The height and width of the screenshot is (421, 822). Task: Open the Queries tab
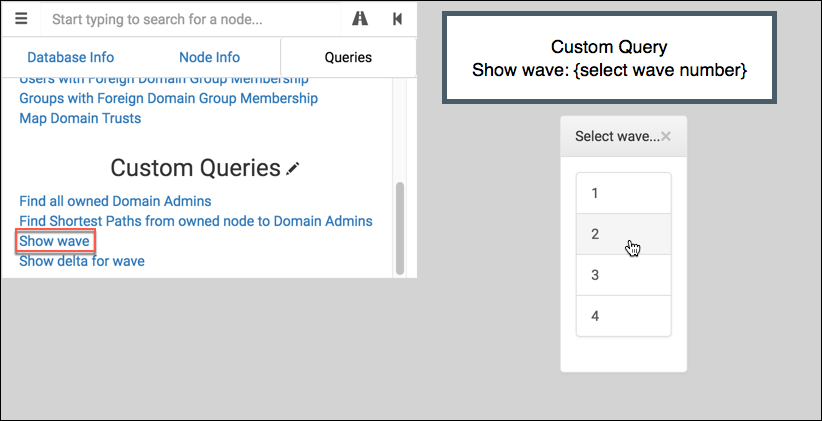click(x=348, y=57)
